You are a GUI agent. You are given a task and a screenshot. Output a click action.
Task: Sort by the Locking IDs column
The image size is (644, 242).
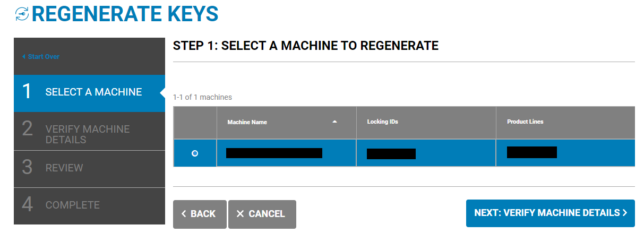[x=382, y=122]
